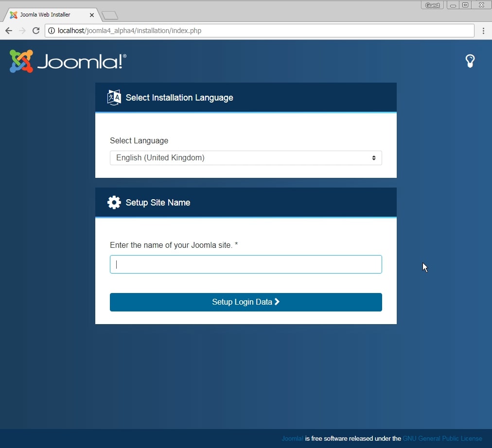Click the lightbulb help icon
The image size is (492, 448).
click(470, 61)
